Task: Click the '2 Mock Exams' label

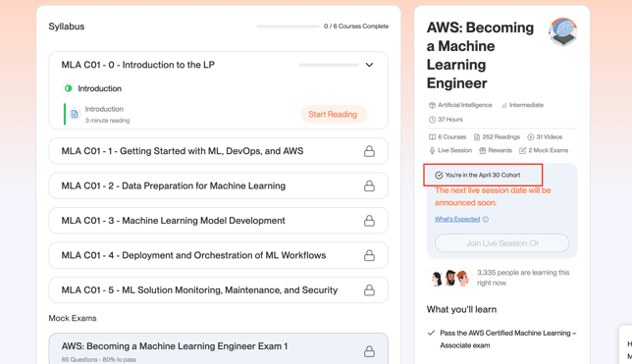Action: 549,150
